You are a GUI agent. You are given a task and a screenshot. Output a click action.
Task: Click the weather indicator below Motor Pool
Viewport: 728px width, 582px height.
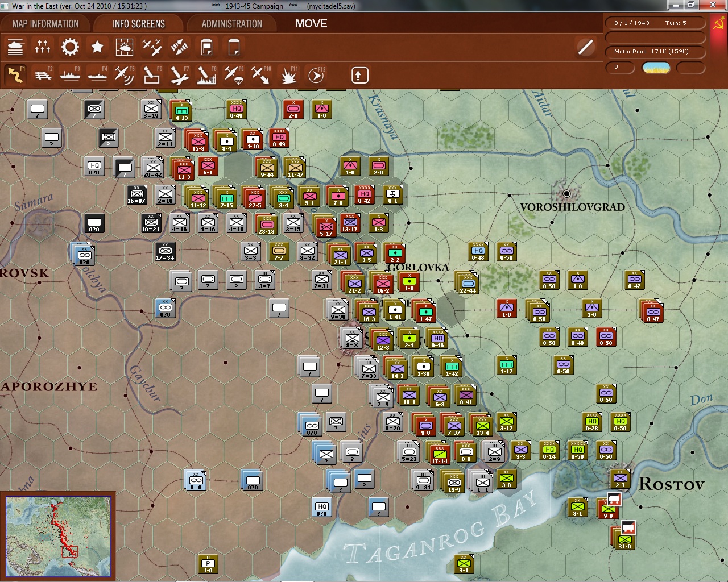pyautogui.click(x=656, y=68)
